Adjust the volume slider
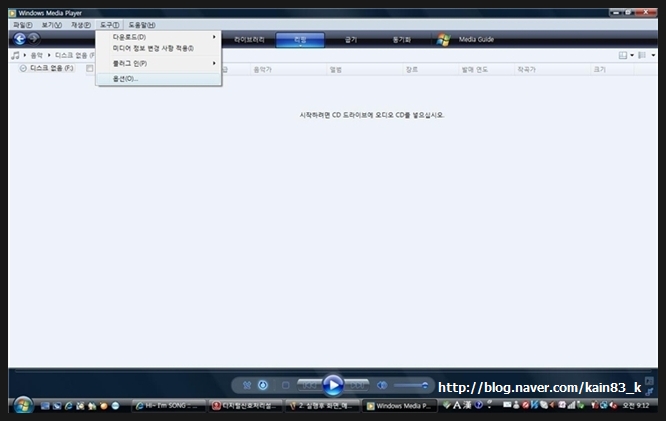Screen dimensions: 666x421 (411, 385)
